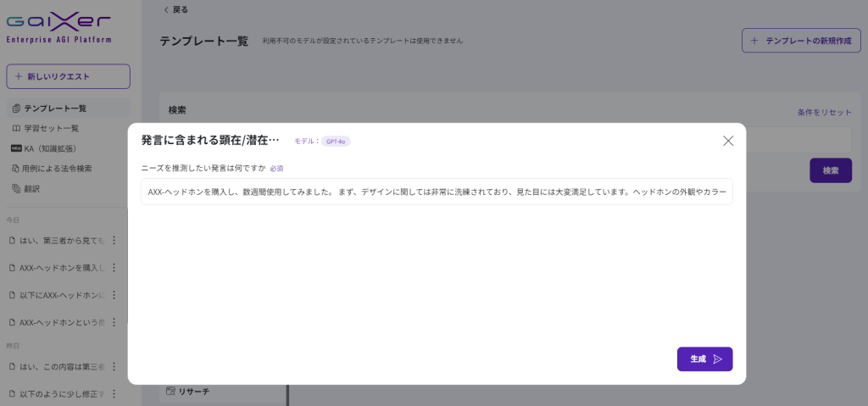Open 用例による法令検索 in the sidebar
The width and height of the screenshot is (868, 406).
pos(58,169)
